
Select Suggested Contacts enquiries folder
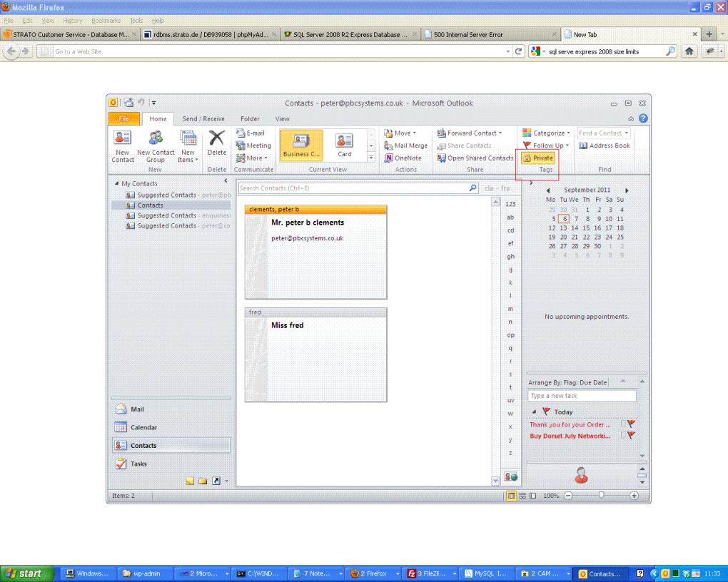177,215
